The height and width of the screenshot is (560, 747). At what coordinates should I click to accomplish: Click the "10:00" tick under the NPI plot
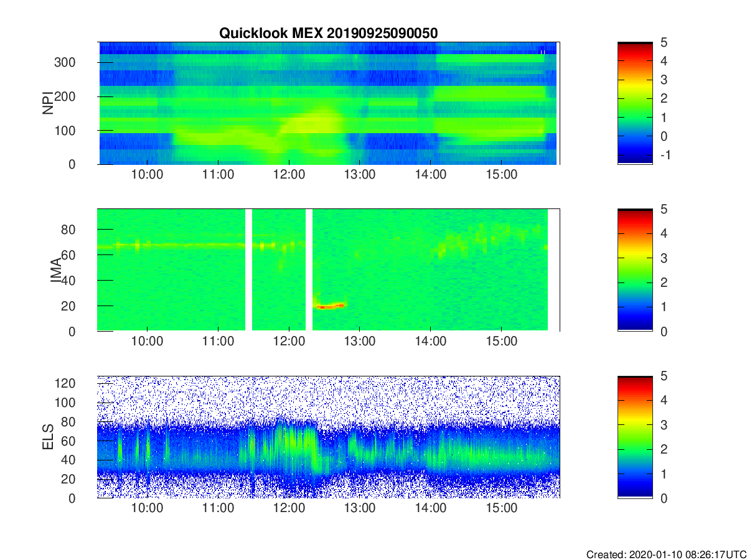point(148,175)
